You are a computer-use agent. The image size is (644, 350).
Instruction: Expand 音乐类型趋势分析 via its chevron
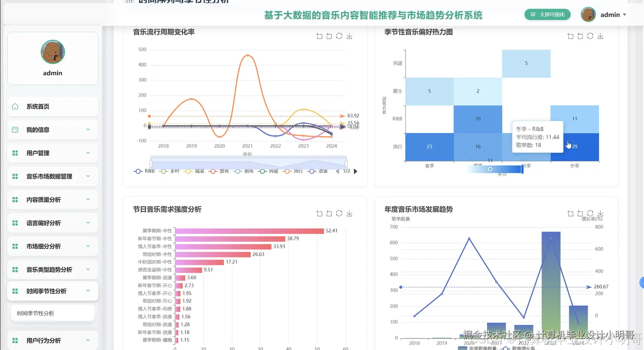pos(88,269)
